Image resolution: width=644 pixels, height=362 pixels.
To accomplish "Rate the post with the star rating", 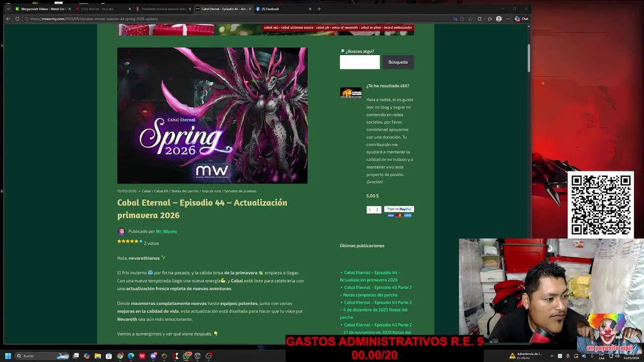I will [128, 241].
